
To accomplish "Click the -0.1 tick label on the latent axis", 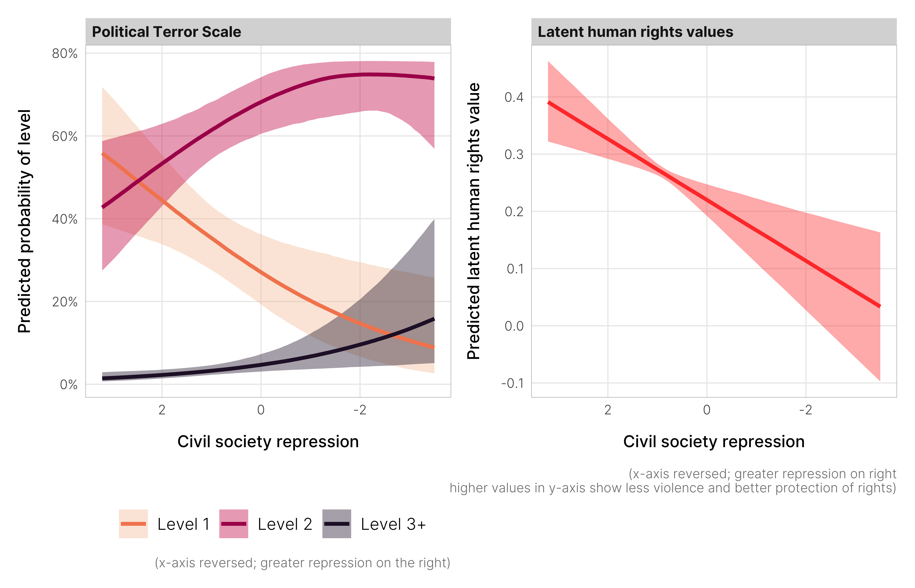I will coord(512,383).
